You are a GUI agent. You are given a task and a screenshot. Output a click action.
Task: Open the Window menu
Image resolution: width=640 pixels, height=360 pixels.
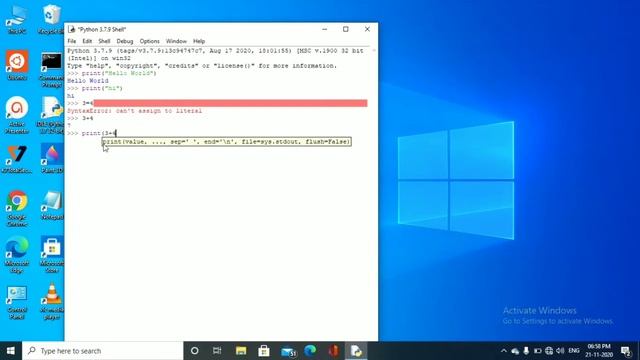point(176,41)
